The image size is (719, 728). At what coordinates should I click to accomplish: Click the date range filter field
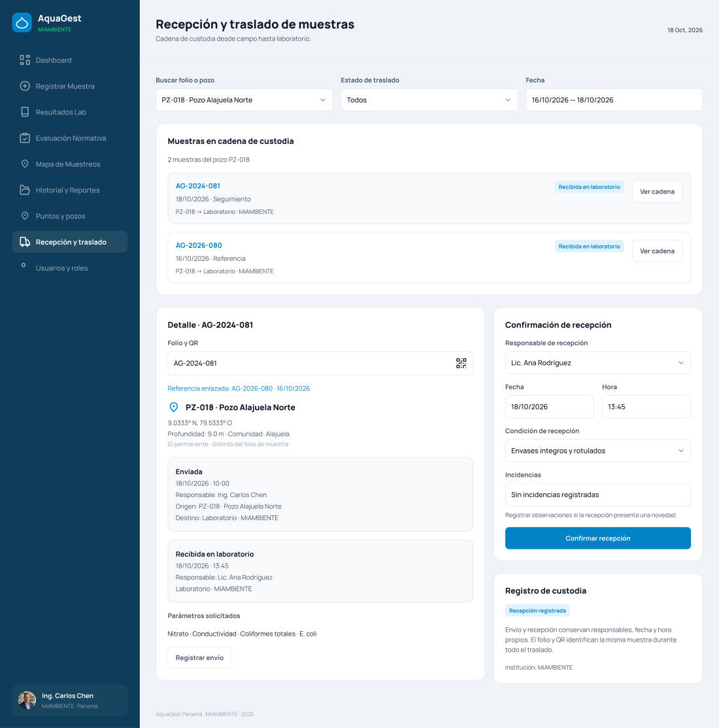tap(614, 100)
